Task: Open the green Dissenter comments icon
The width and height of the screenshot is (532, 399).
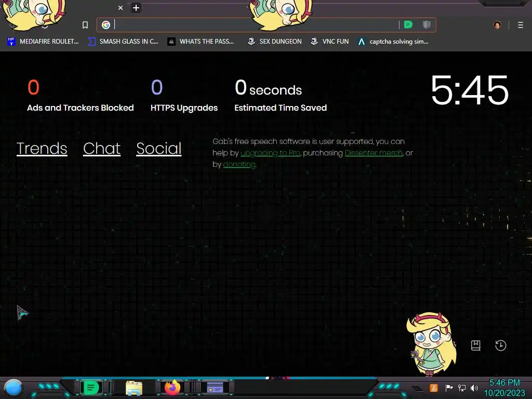Action: [408, 24]
